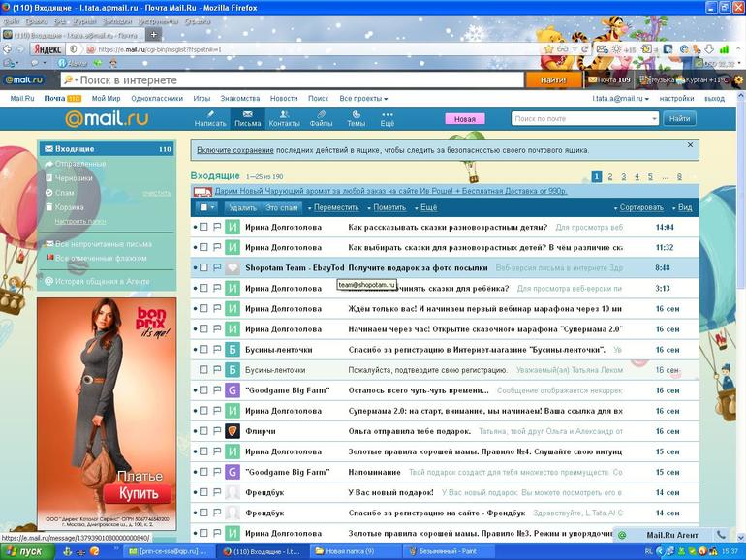This screenshot has width=746, height=560.
Task: Expand the Переместить dropdown
Action: click(334, 207)
